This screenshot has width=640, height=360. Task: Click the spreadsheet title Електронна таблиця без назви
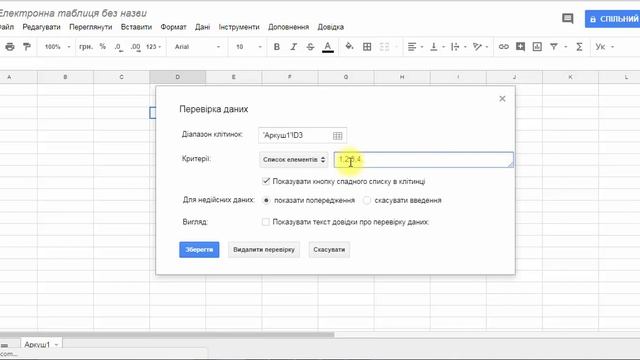point(73,13)
